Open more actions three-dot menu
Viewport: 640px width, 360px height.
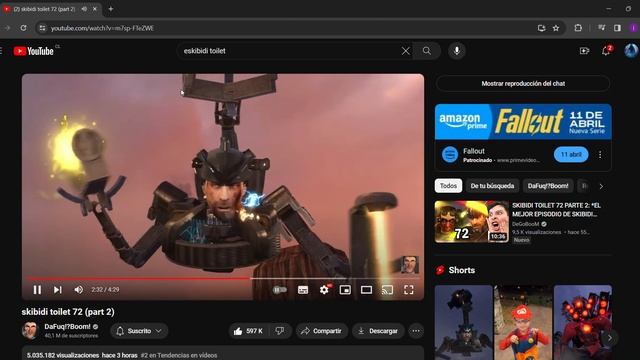tap(416, 331)
